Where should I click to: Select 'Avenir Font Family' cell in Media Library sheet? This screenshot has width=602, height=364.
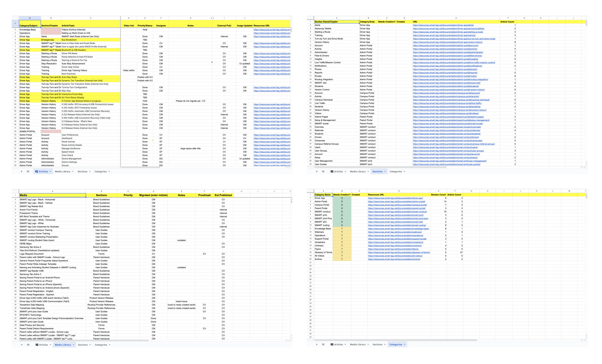52,210
